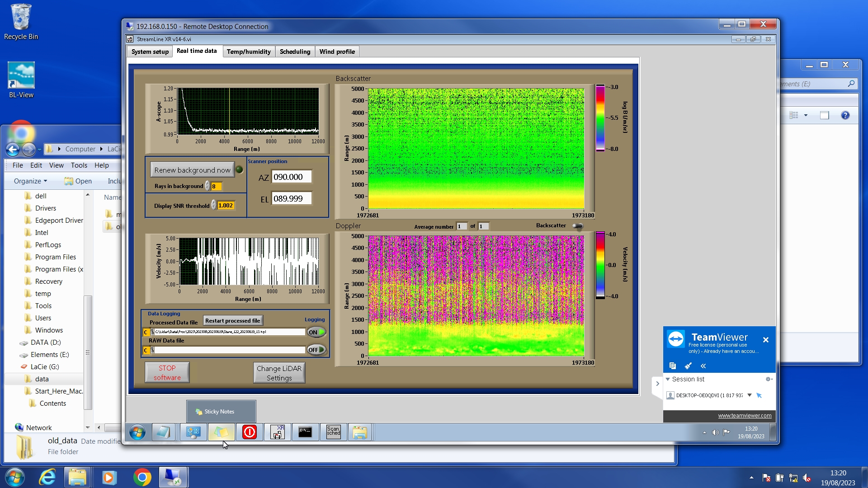Open TeamViewer session settings gear dropdown
The width and height of the screenshot is (868, 488).
769,379
